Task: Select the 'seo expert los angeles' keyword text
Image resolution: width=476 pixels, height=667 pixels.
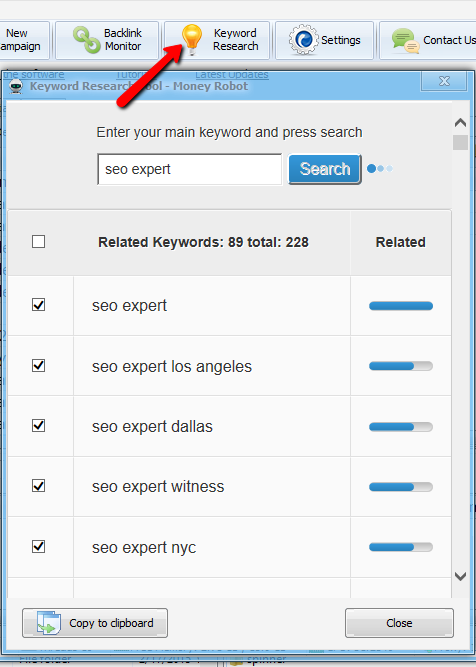Action: coord(172,367)
